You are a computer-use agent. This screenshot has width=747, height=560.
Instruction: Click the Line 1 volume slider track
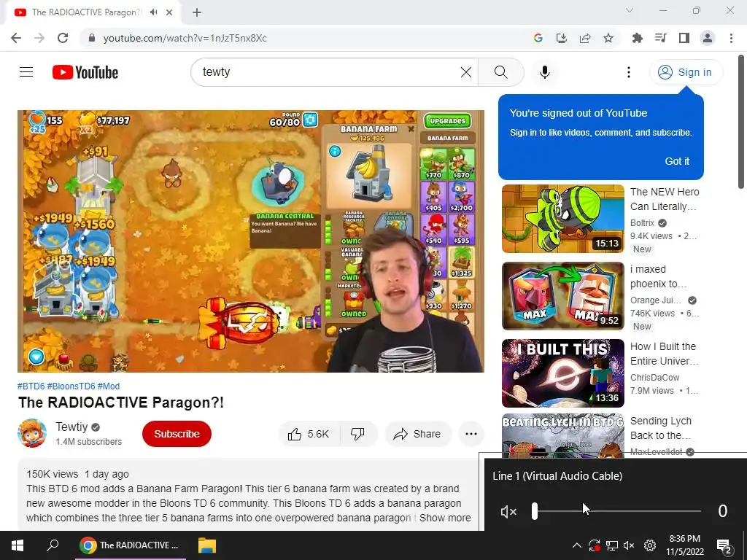[617, 511]
